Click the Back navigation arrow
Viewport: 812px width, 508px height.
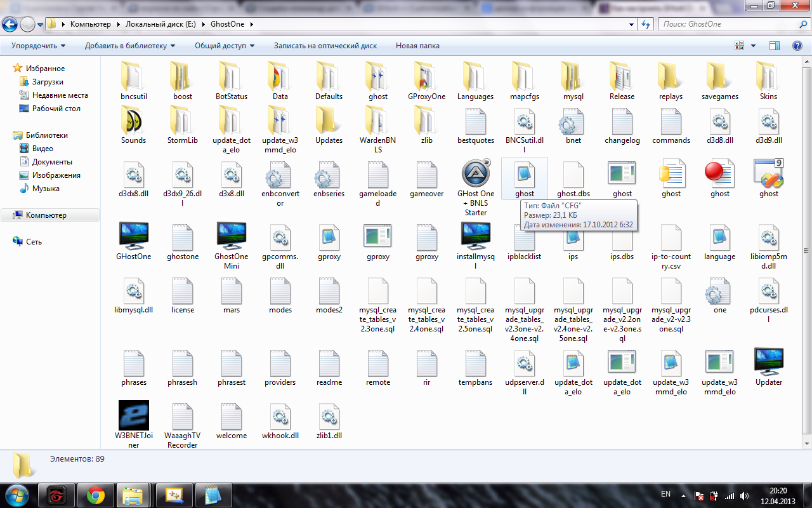(x=10, y=25)
